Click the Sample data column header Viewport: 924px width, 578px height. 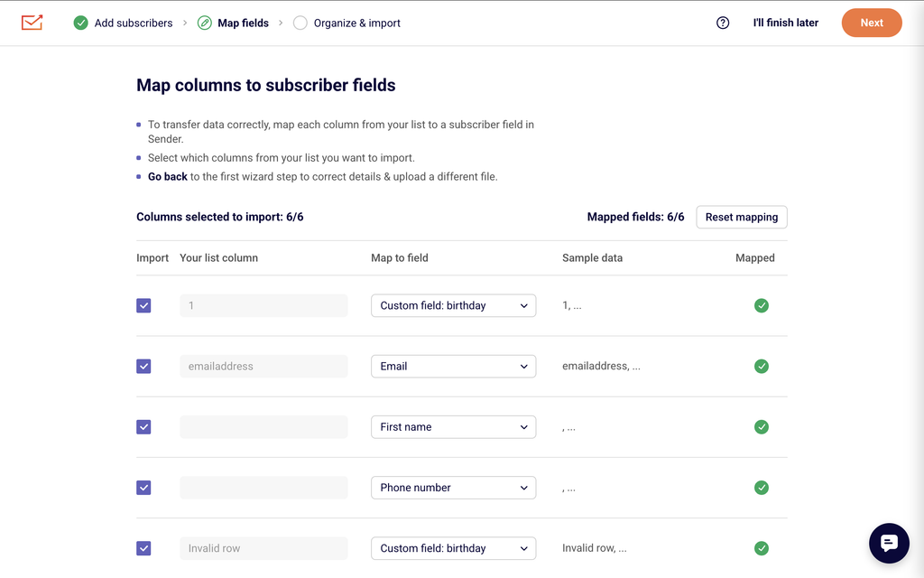[592, 257]
